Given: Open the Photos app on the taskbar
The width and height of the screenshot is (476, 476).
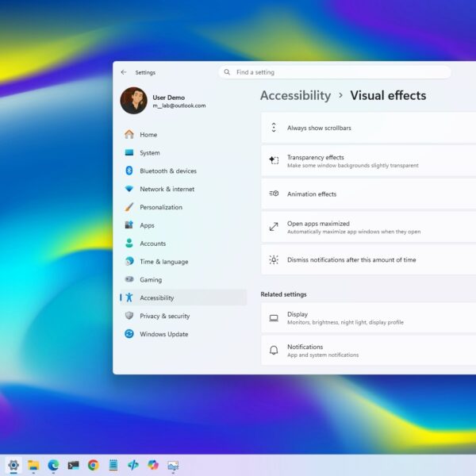Looking at the screenshot, I should click(173, 465).
